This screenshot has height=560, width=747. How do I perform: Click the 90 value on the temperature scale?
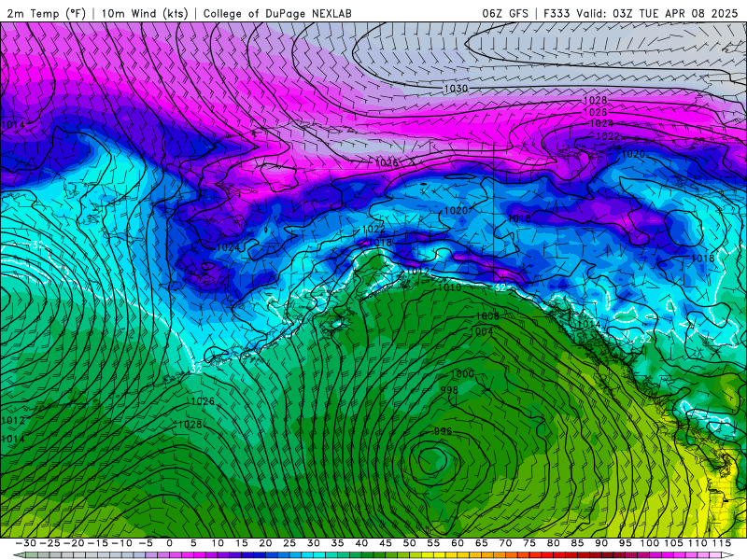(601, 543)
